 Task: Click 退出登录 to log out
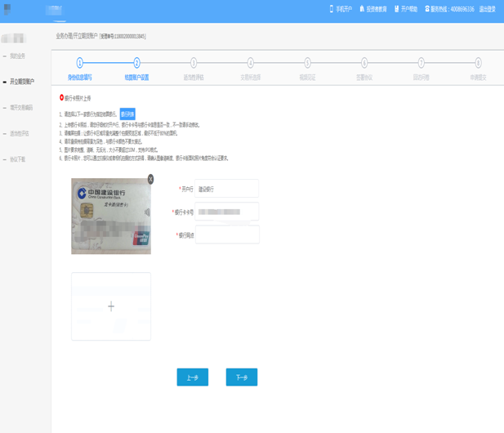tap(487, 9)
